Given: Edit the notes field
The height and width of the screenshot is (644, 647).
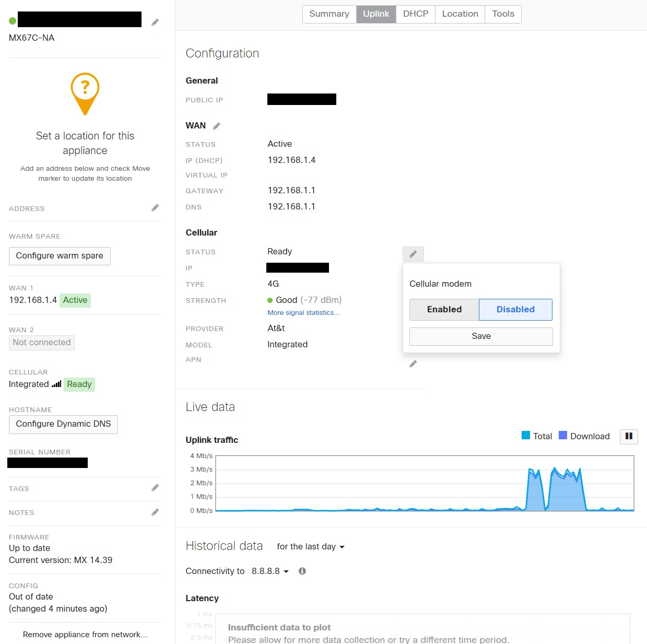Looking at the screenshot, I should click(x=155, y=511).
